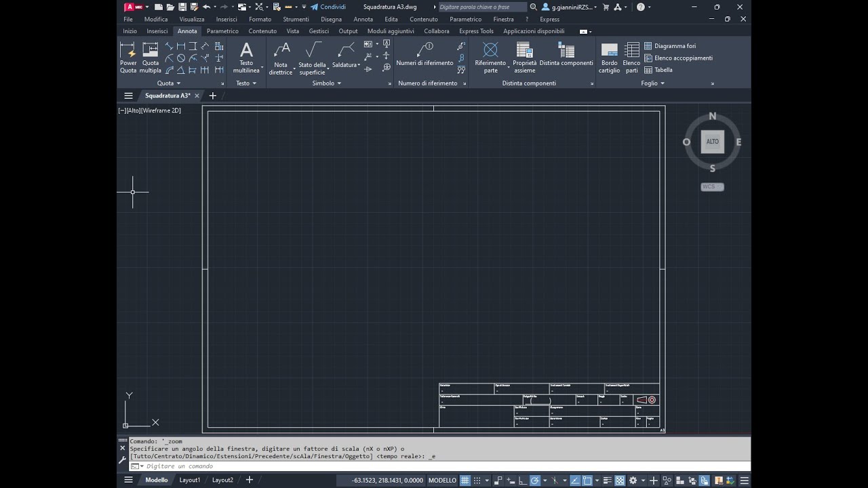The height and width of the screenshot is (488, 868).
Task: Select Stato della superficie symbol tool
Action: (312, 59)
